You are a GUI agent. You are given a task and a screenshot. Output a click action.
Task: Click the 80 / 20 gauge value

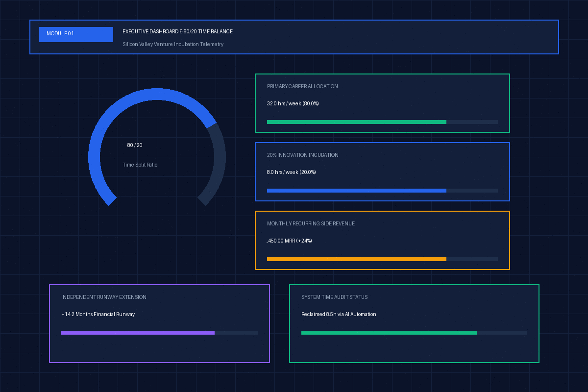(135, 145)
